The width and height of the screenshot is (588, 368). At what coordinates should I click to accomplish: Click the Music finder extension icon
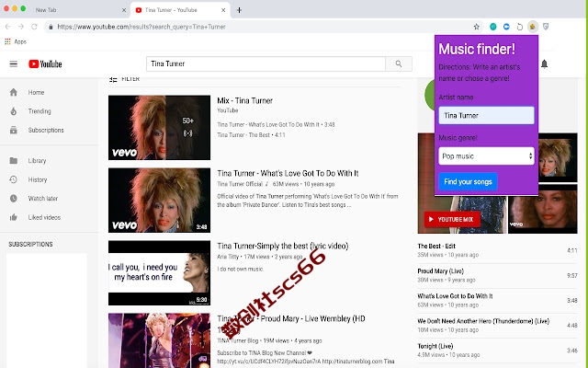pyautogui.click(x=533, y=27)
